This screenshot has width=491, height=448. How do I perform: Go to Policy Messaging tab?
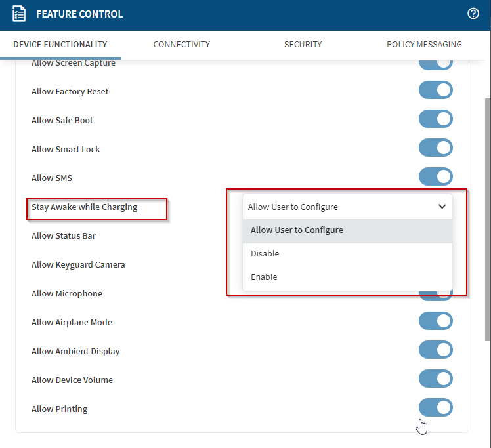[424, 45]
